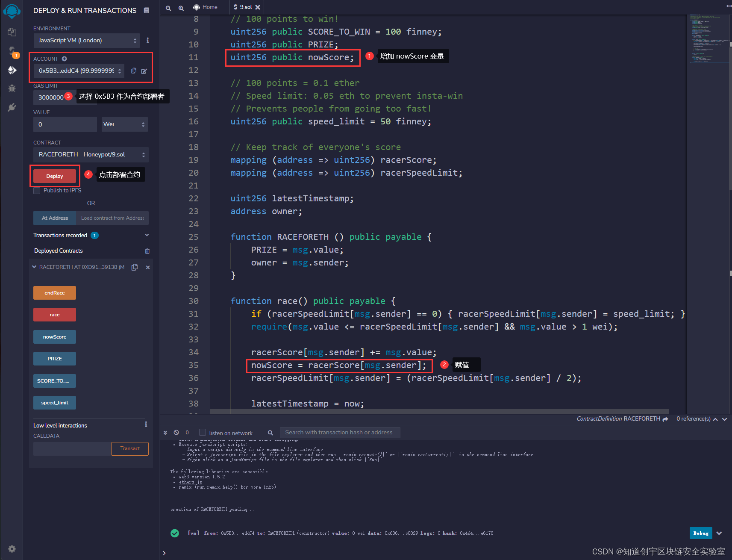Click the At Address button
The image size is (732, 560).
click(55, 218)
